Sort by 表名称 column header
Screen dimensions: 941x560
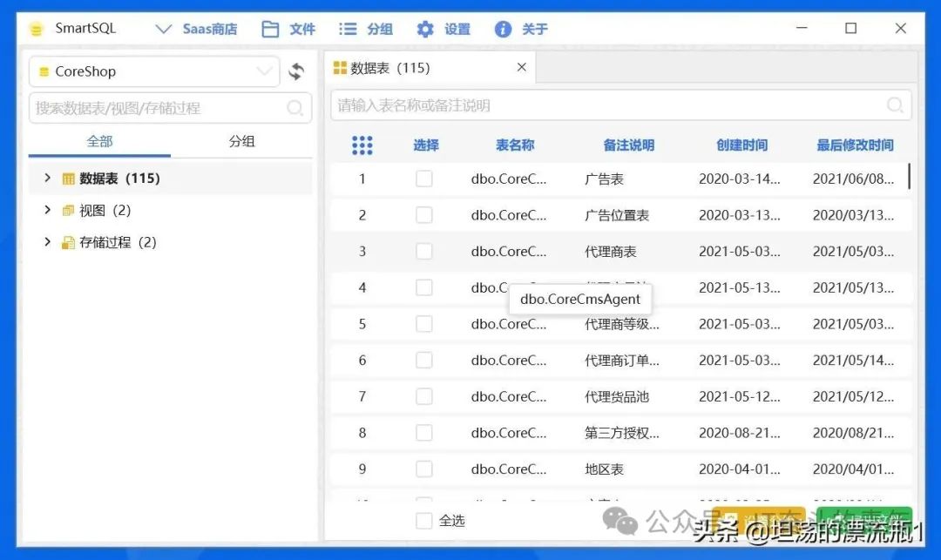(x=515, y=145)
